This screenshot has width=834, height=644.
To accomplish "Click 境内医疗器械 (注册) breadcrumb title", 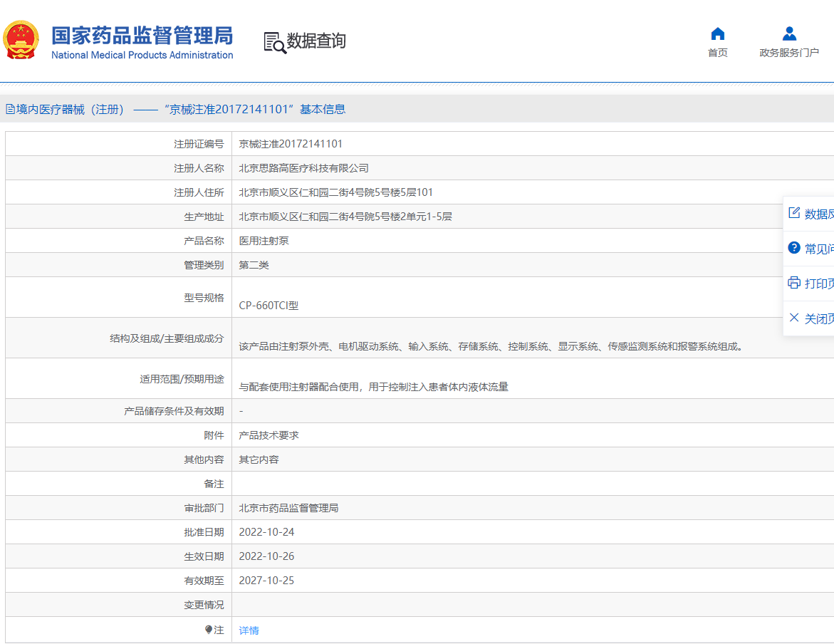I will click(x=71, y=109).
